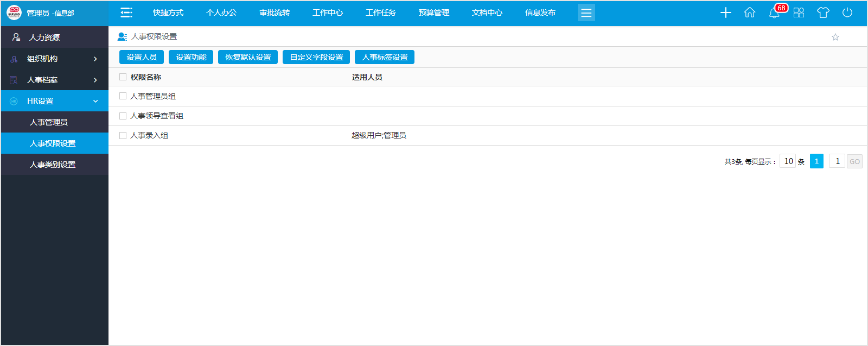
Task: Click the 人事权限设置 page title
Action: pos(154,36)
